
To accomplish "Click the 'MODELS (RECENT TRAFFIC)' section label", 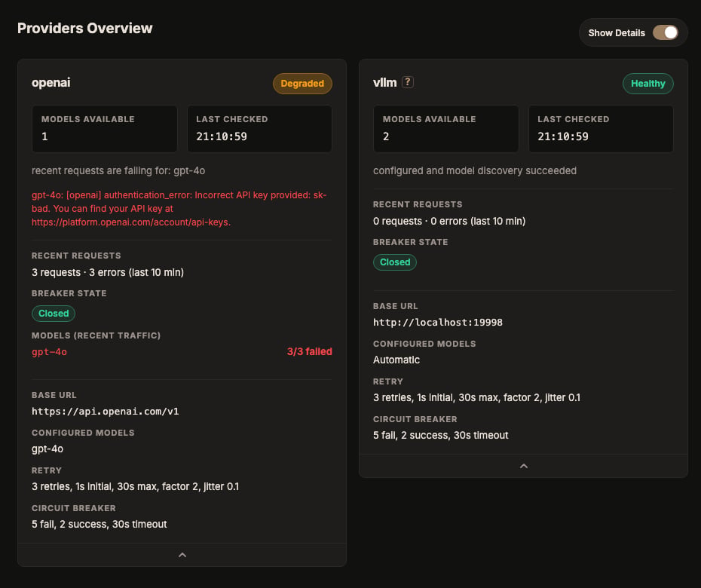I will coord(96,335).
